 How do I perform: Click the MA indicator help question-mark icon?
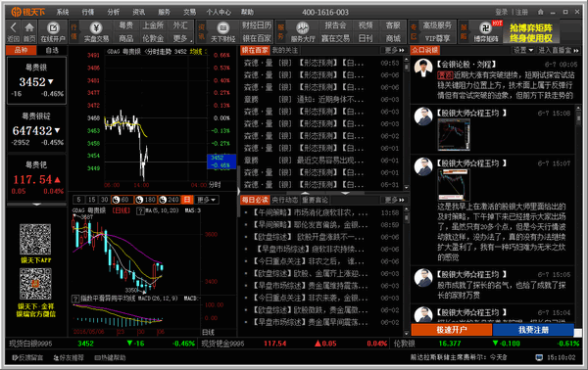pos(140,210)
